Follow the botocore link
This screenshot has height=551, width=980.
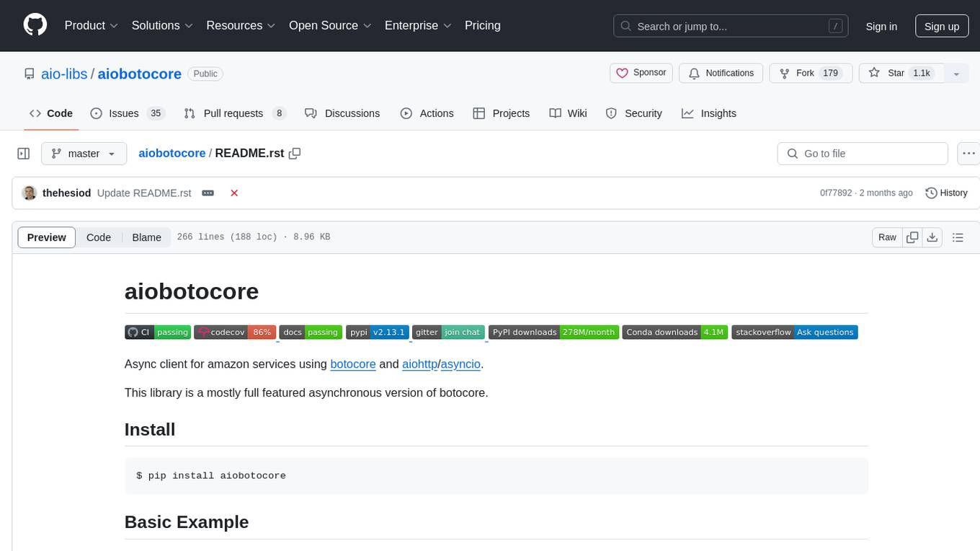(353, 364)
